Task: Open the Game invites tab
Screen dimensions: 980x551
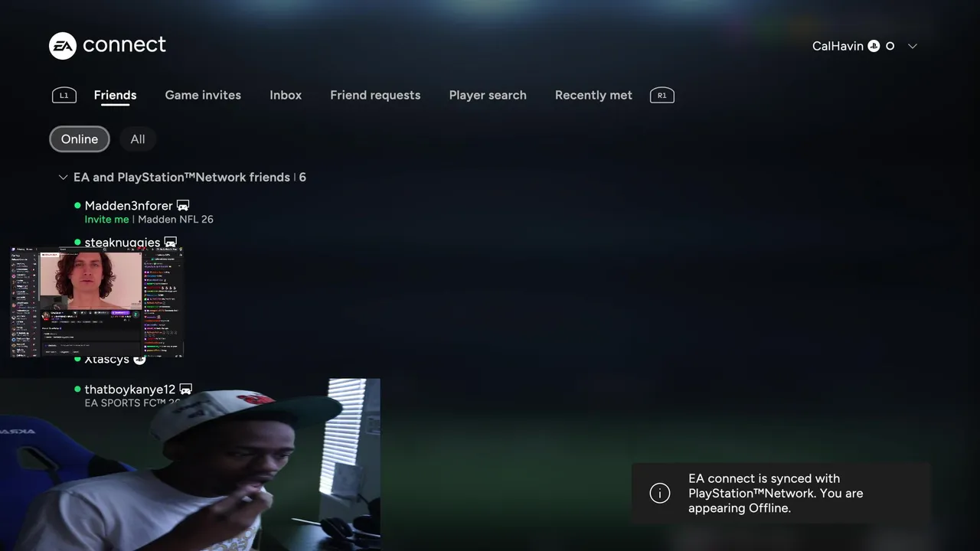Action: tap(203, 96)
